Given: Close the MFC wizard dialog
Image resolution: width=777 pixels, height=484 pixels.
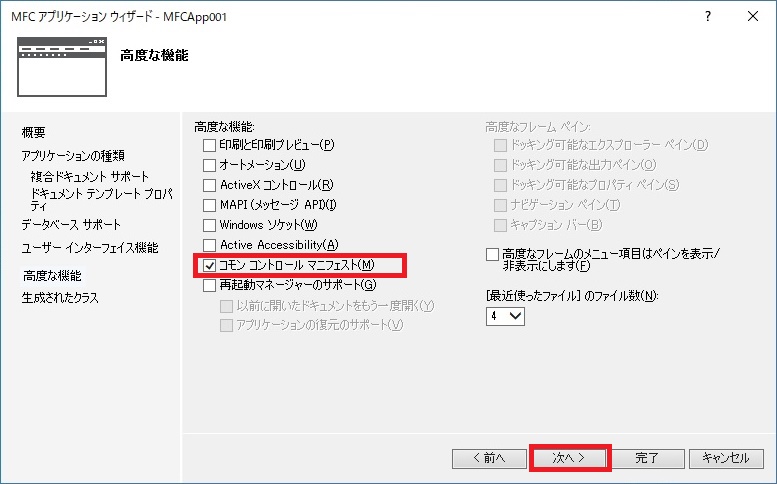Looking at the screenshot, I should coord(753,16).
